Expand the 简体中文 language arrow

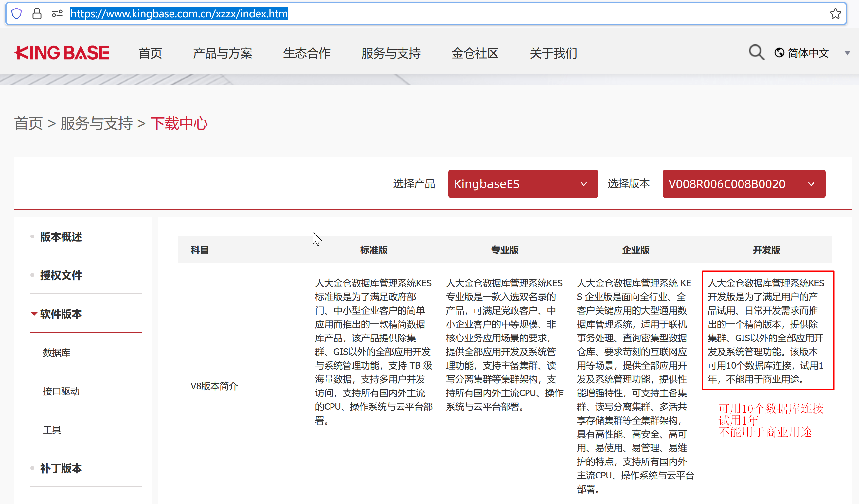tap(847, 53)
